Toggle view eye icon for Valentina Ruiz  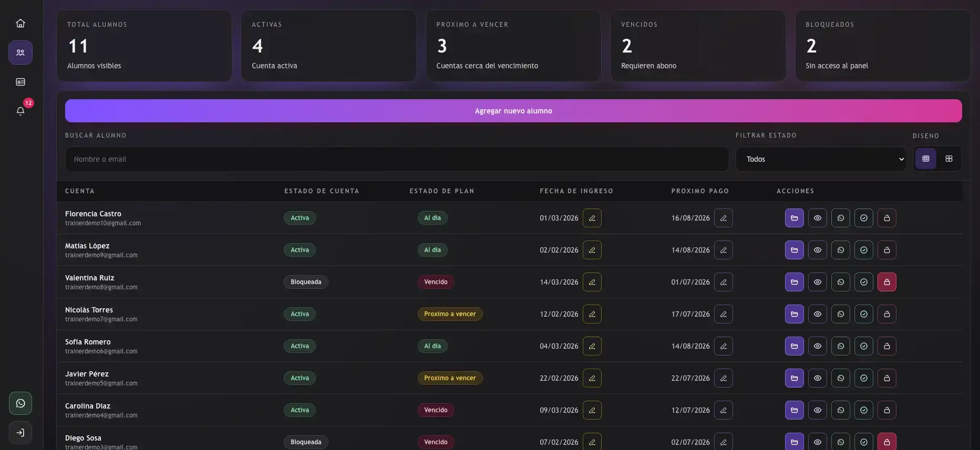817,282
